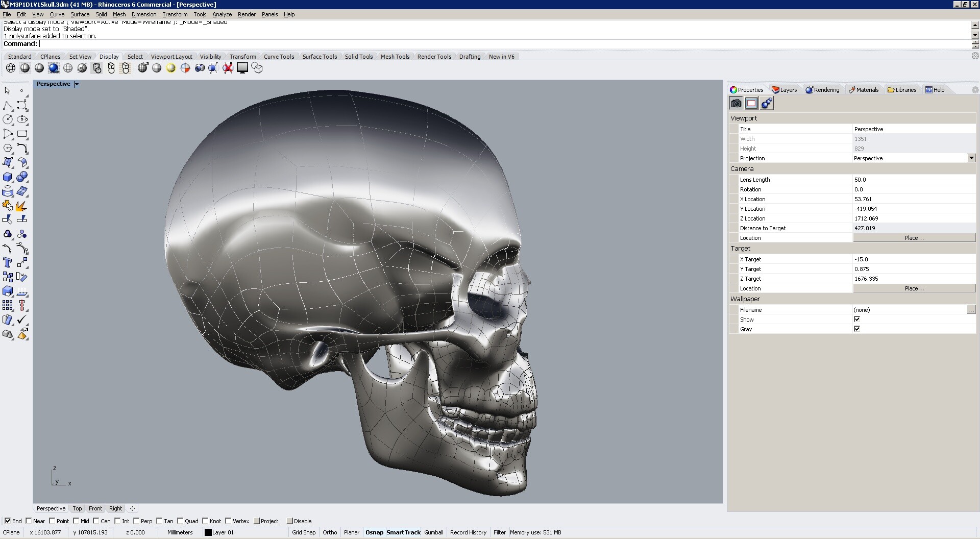
Task: Select the Circle tool
Action: 8,119
